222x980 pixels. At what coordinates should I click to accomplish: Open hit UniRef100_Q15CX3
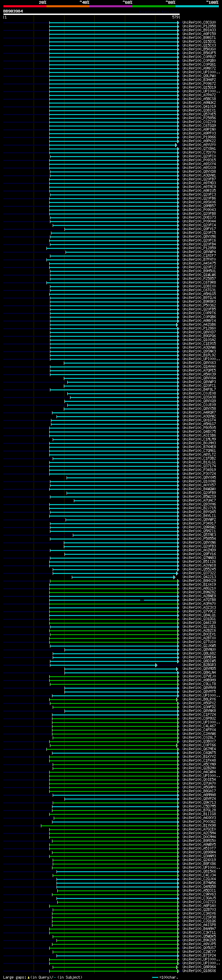pyautogui.click(x=199, y=45)
